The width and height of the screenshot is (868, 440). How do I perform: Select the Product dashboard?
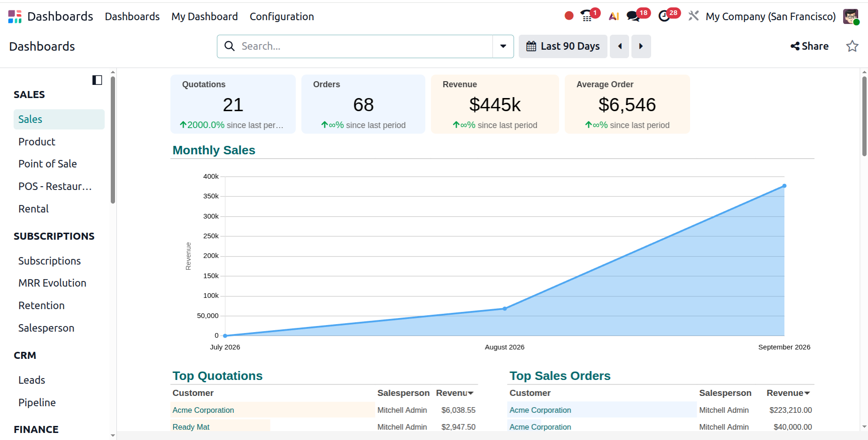(59, 142)
